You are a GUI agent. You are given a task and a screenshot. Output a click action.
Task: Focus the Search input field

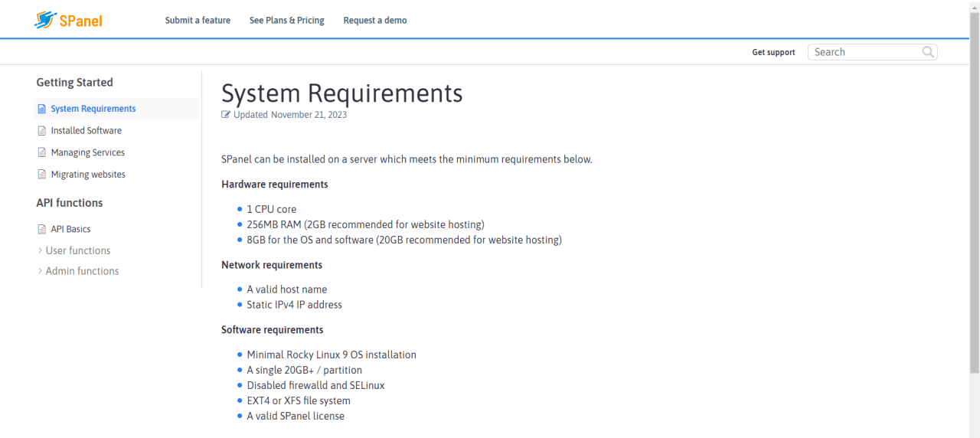pyautogui.click(x=864, y=52)
